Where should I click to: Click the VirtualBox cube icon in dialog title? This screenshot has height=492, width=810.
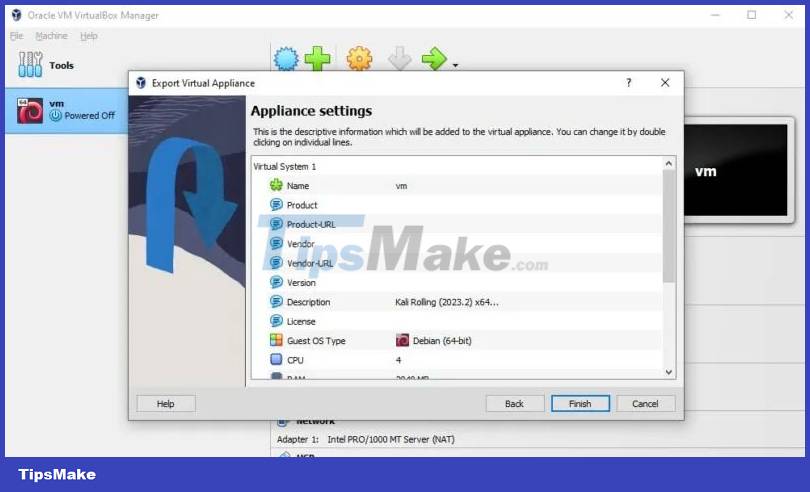click(x=141, y=83)
